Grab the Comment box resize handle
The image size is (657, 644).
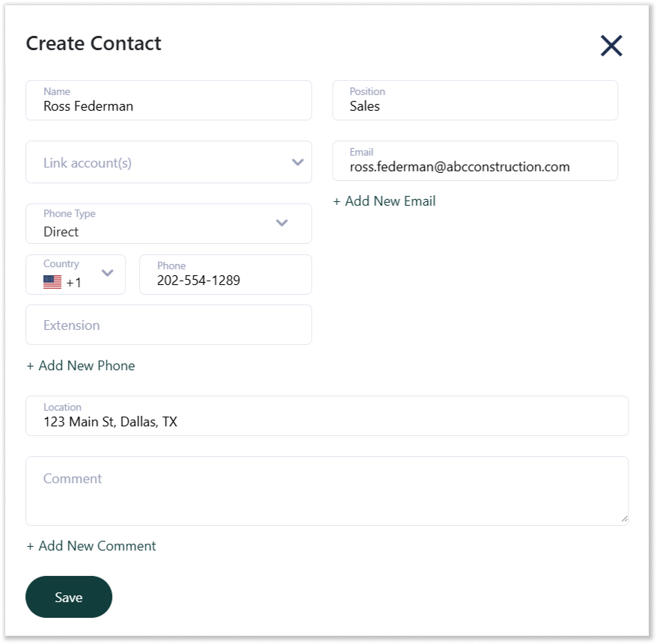624,519
